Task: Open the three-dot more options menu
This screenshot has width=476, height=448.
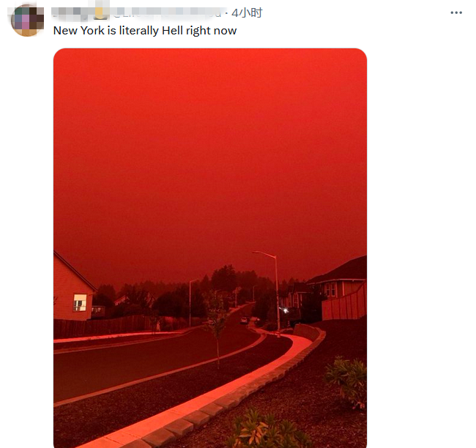Action: (x=456, y=12)
